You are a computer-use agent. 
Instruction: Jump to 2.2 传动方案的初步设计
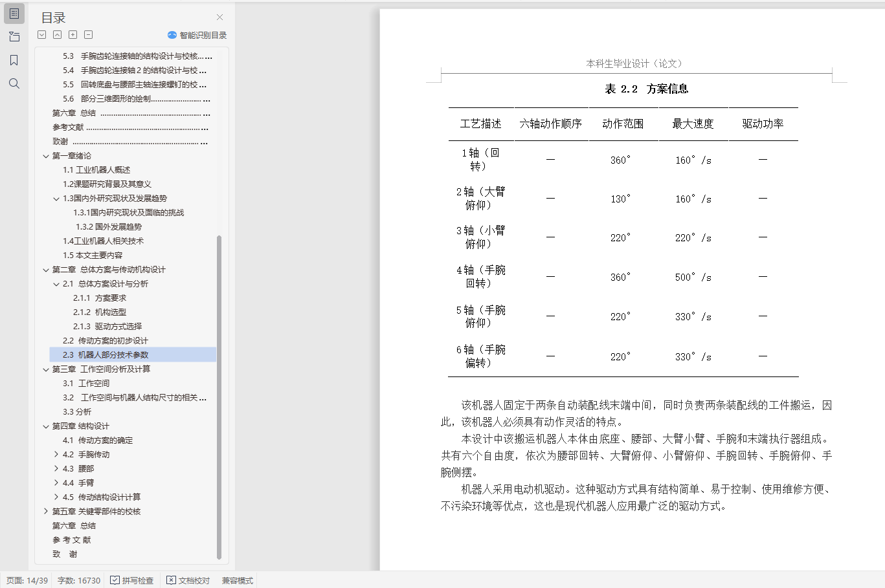(x=106, y=341)
